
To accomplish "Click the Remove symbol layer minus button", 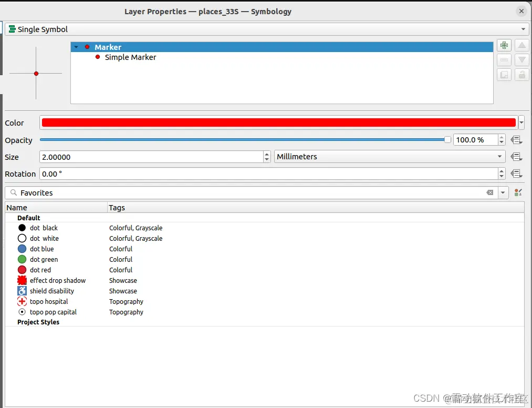I will [504, 60].
